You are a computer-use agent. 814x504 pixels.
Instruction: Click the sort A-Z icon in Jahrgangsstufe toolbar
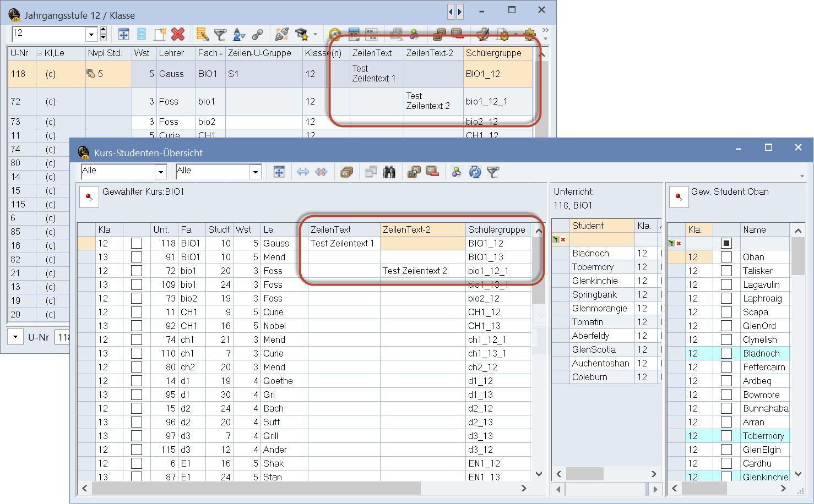click(239, 35)
